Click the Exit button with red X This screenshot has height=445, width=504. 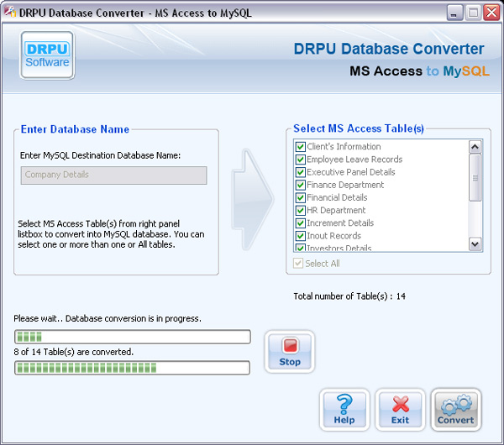point(400,410)
